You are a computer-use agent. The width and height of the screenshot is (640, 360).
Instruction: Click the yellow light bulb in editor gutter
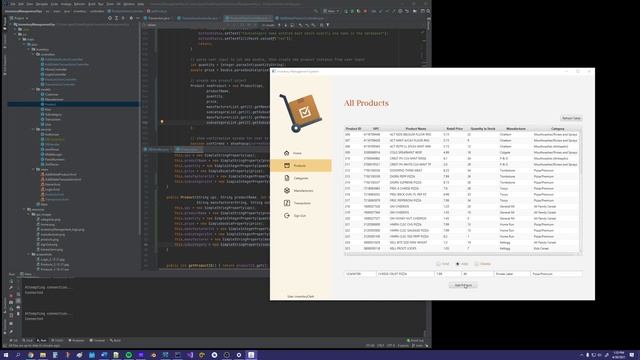click(x=162, y=122)
